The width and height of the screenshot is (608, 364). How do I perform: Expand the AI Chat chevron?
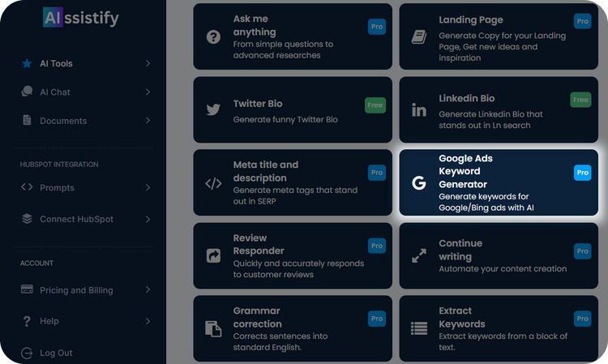pos(148,92)
